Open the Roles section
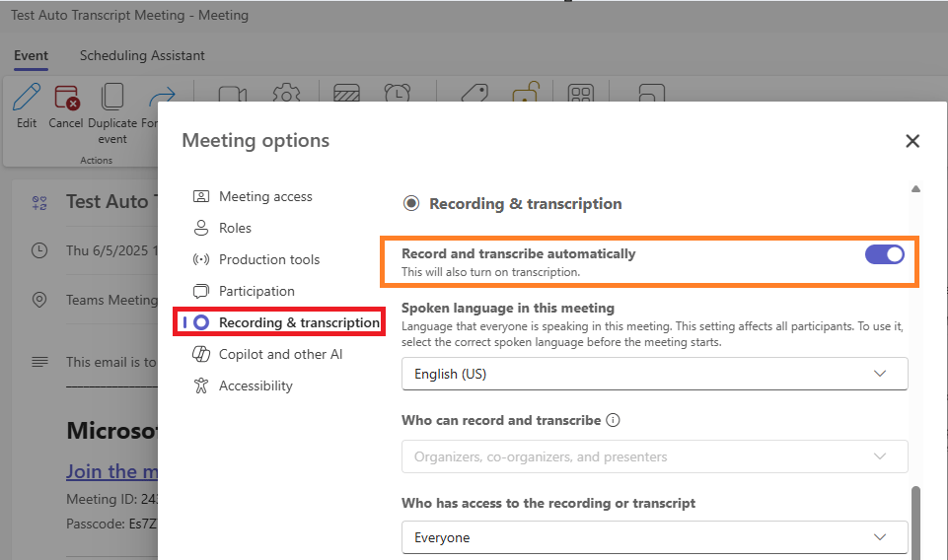Viewport: 948px width, 560px height. tap(235, 228)
